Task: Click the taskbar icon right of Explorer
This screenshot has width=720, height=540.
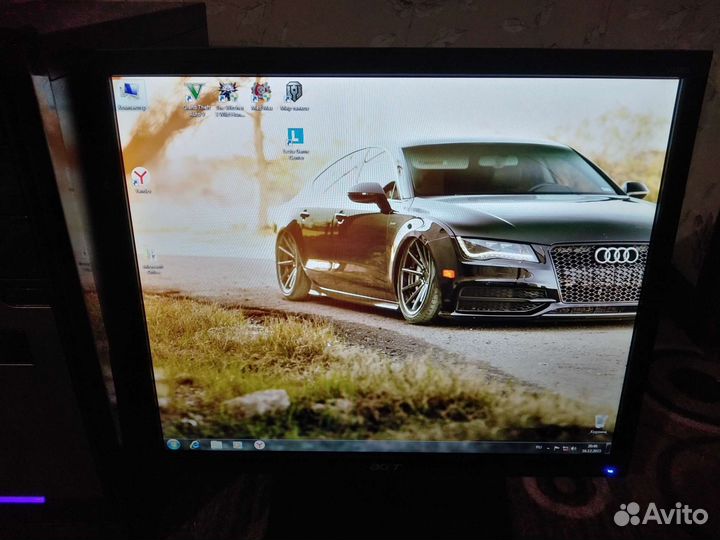Action: point(237,444)
